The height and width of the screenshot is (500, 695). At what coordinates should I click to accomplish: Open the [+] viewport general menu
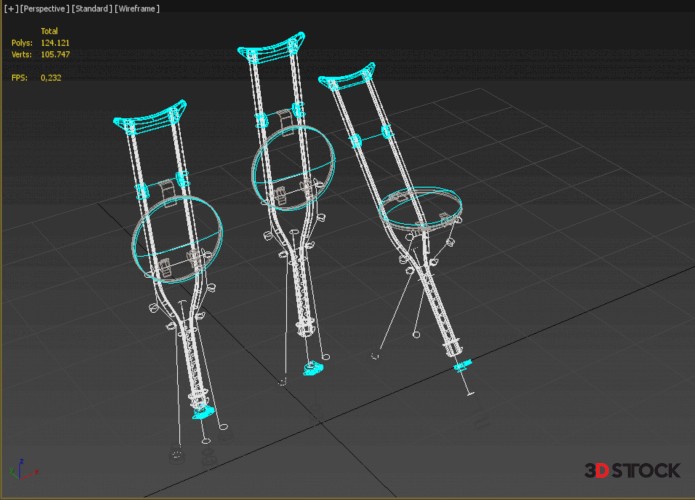pos(10,9)
